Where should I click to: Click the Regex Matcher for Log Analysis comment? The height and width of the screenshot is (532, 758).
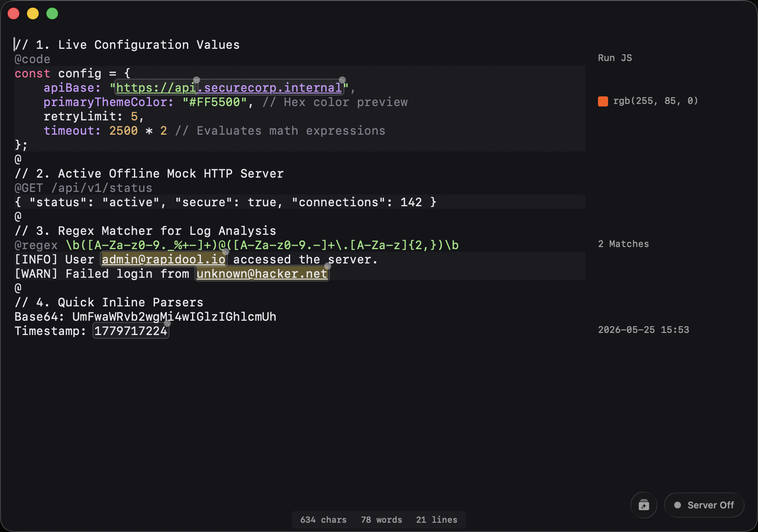(x=145, y=231)
